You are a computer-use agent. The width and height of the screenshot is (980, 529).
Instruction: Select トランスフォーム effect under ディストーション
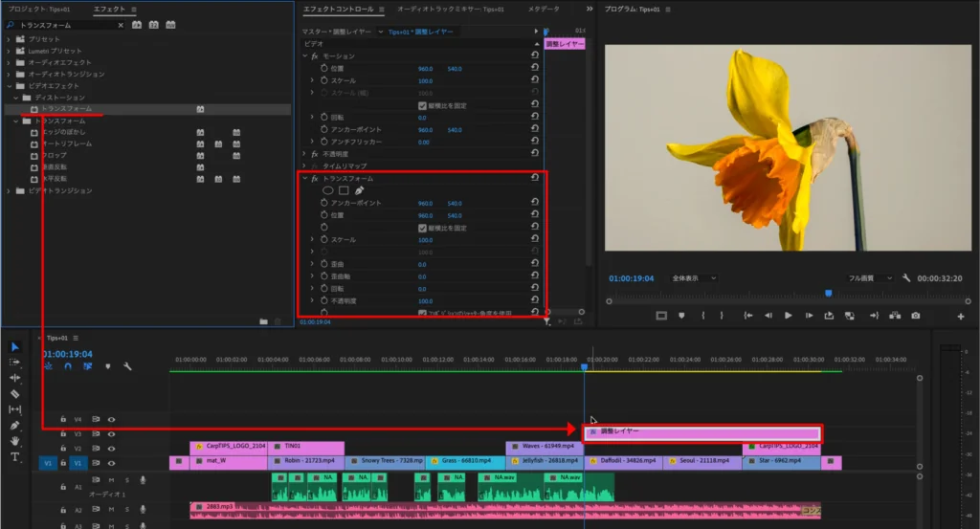[67, 109]
